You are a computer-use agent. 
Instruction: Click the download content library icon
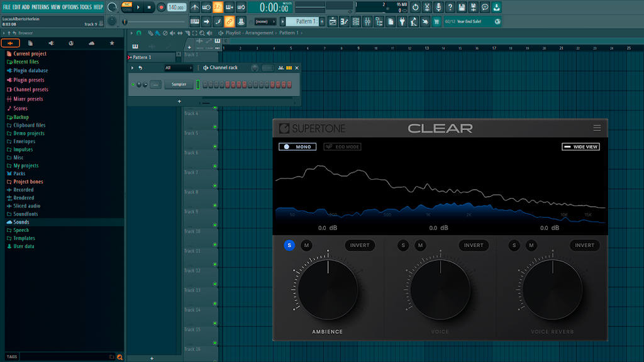pyautogui.click(x=496, y=7)
